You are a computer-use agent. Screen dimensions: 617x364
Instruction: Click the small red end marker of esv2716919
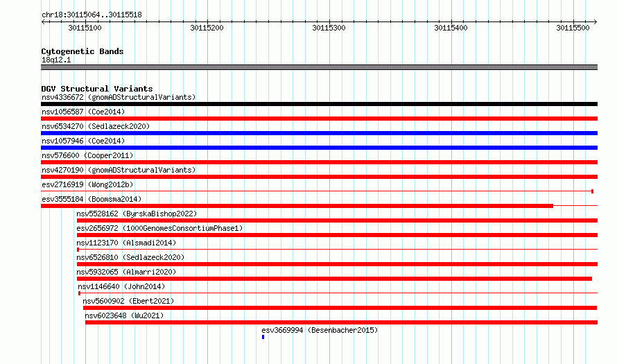(x=592, y=191)
